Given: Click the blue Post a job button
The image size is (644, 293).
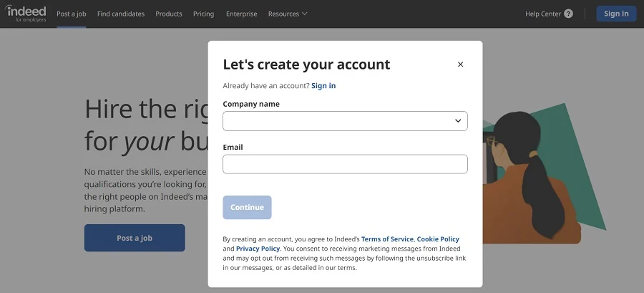Looking at the screenshot, I should [x=135, y=238].
